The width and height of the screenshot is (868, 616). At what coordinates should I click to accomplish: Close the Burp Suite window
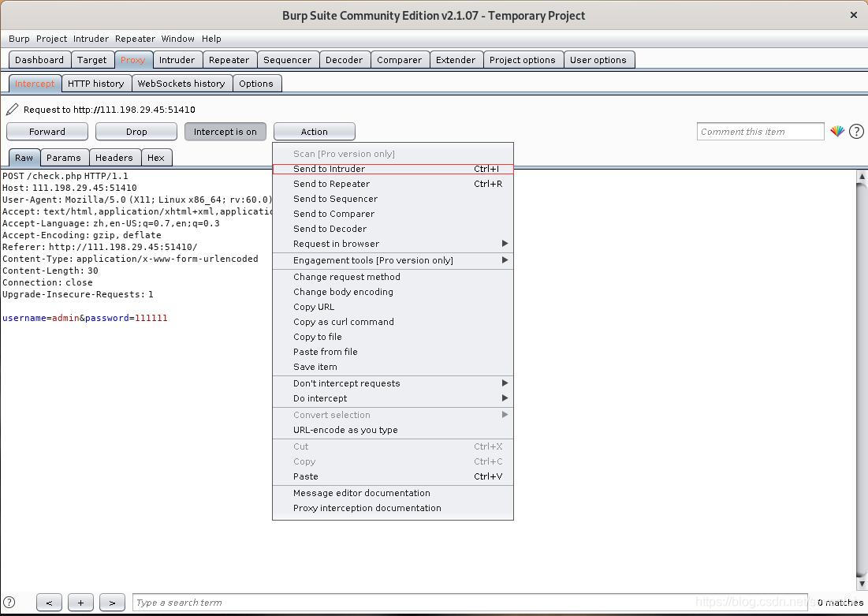[x=854, y=16]
